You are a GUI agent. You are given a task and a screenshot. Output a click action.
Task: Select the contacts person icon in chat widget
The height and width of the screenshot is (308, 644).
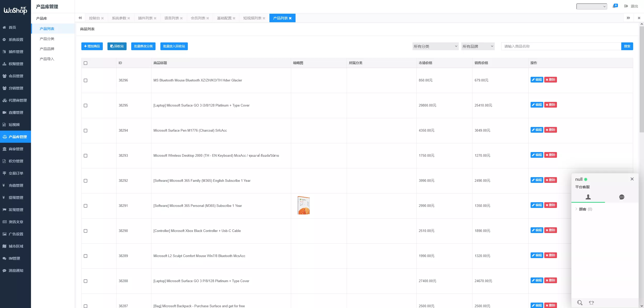pyautogui.click(x=588, y=197)
